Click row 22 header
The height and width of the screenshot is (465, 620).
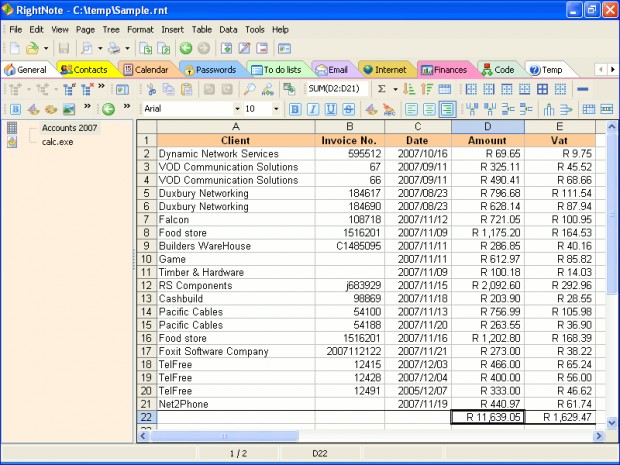pos(146,417)
